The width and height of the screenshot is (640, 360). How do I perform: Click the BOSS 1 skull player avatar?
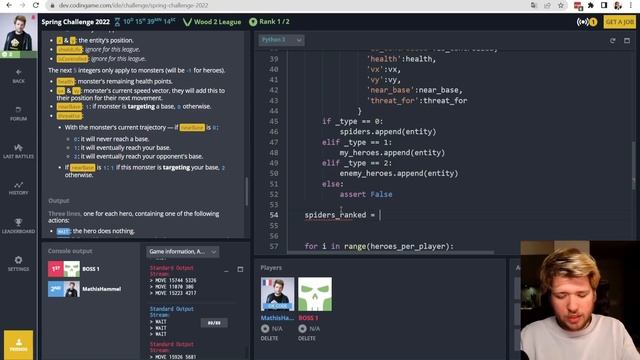click(x=315, y=294)
